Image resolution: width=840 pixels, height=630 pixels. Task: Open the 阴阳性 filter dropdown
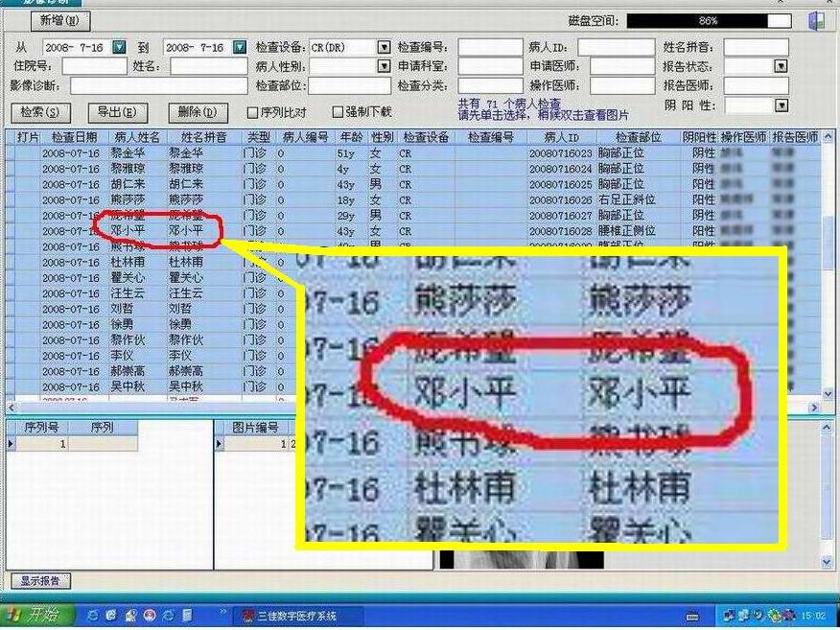(782, 105)
